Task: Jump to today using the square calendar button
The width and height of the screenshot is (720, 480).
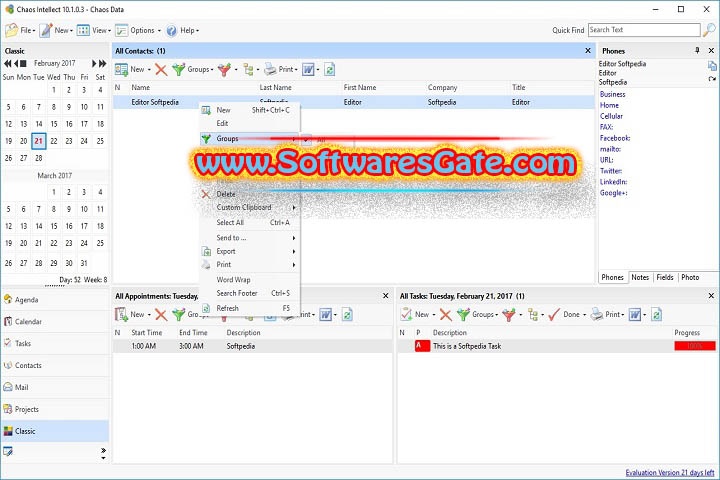Action: point(23,63)
